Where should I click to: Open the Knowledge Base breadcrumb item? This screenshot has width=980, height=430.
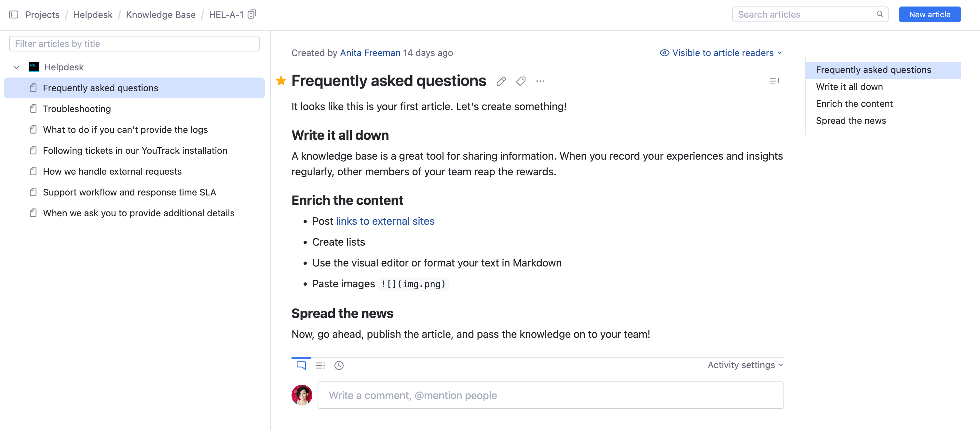[x=160, y=14]
